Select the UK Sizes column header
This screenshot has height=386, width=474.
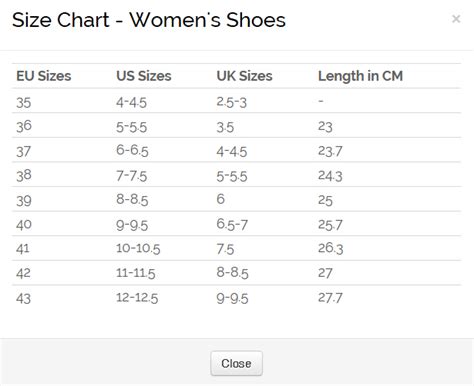244,76
